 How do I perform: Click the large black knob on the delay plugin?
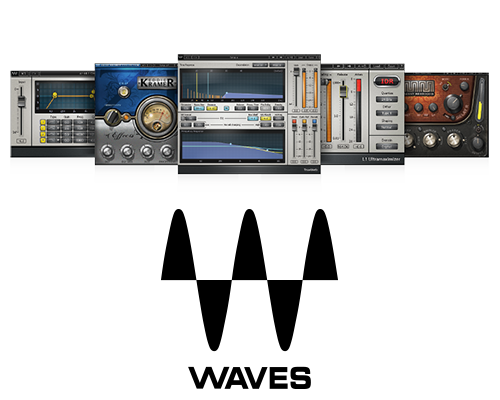(453, 104)
